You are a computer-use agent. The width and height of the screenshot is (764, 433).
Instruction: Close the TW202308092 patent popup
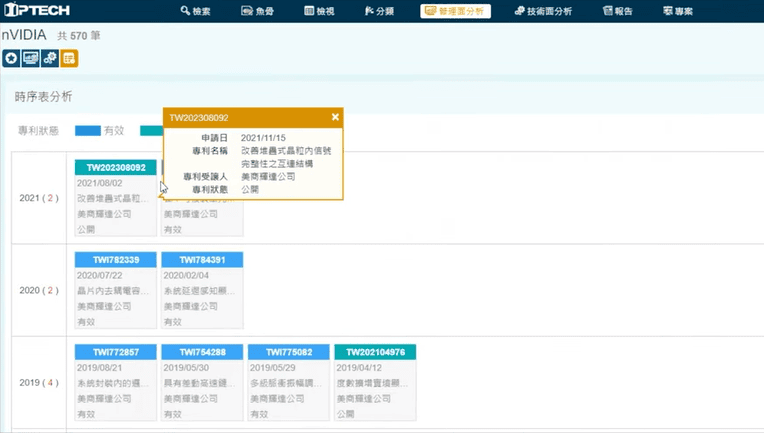tap(335, 117)
